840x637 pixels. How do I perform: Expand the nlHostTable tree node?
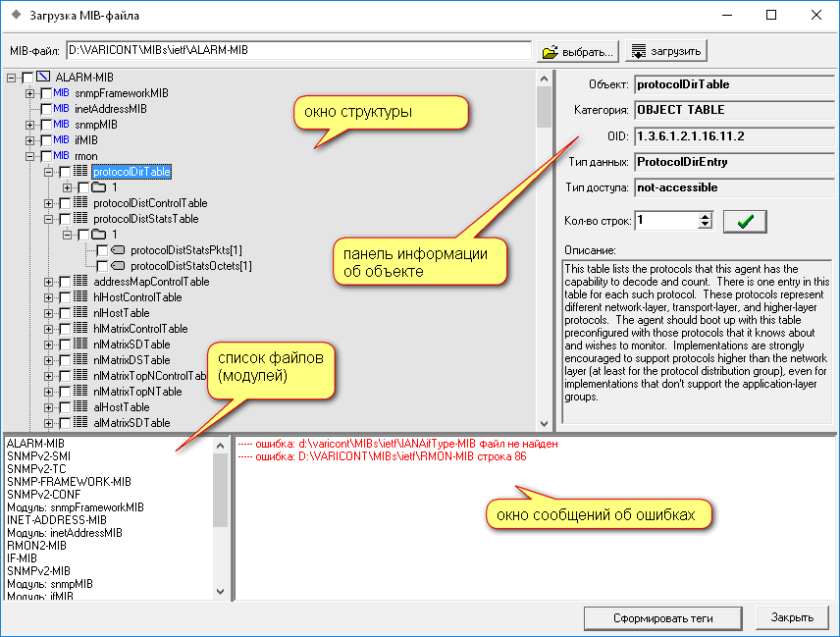(x=49, y=313)
